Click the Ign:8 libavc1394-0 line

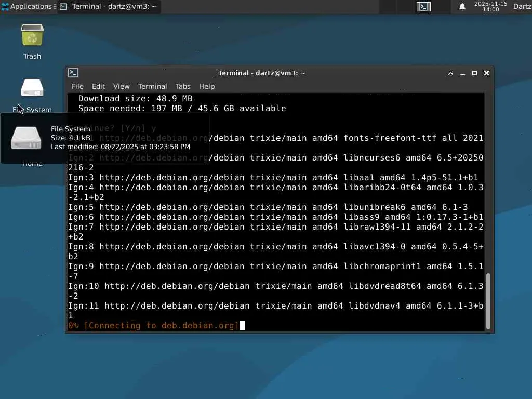275,251
